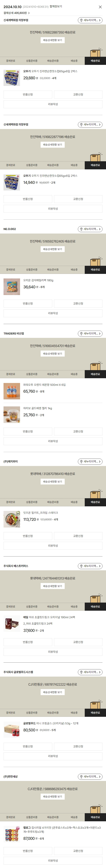Expand 새누리지역 chevron for 주식회사 베스트커머스
Viewport: 106px width, 868px height.
tap(100, 566)
